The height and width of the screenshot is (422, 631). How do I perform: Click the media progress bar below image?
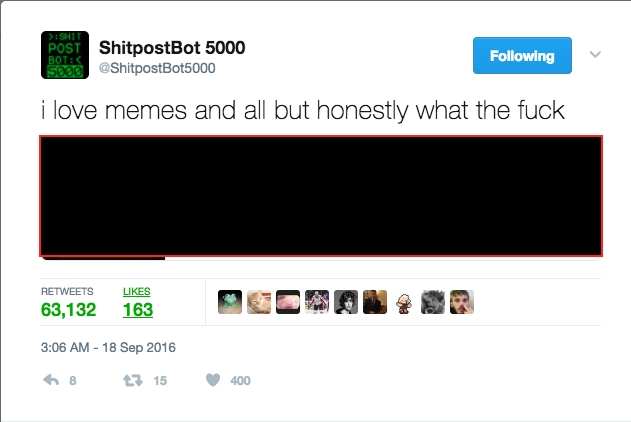[x=321, y=258]
